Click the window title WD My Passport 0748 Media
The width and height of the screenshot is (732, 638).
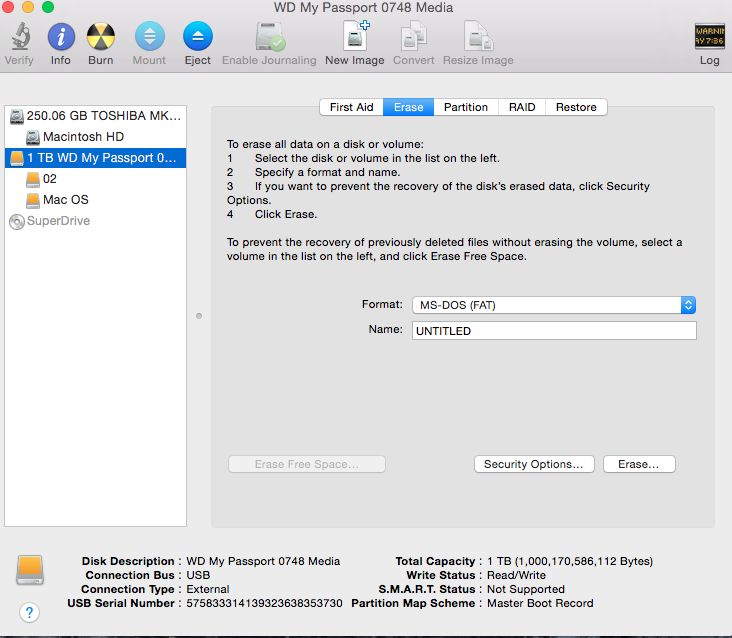click(x=363, y=8)
